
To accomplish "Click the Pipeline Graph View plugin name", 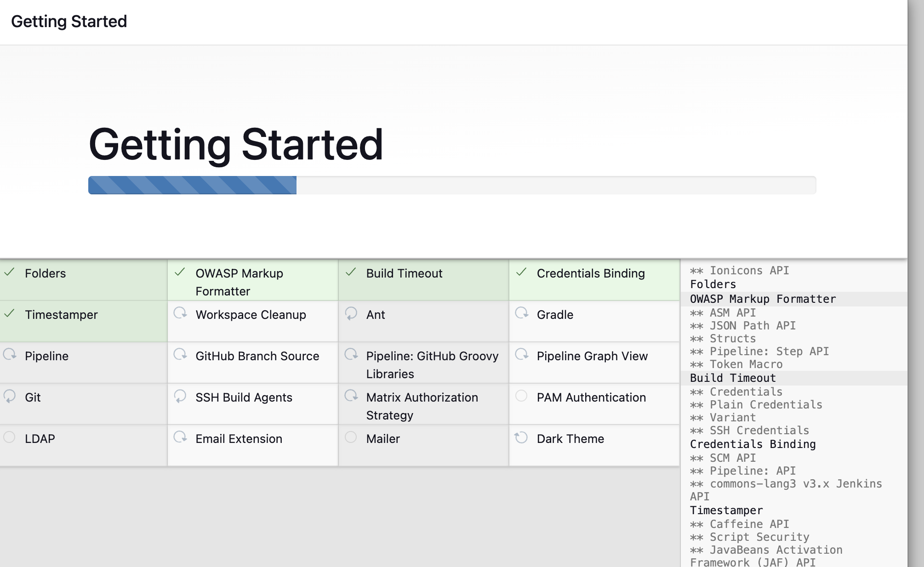I will 592,356.
